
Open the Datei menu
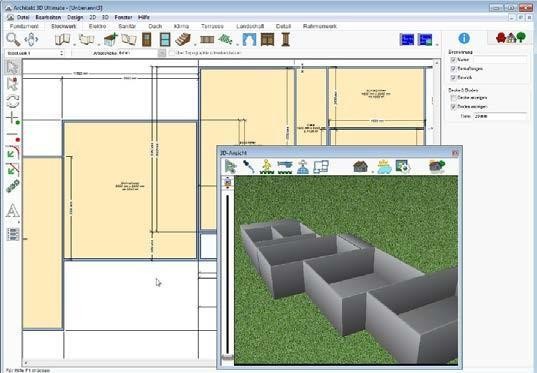pyautogui.click(x=23, y=17)
